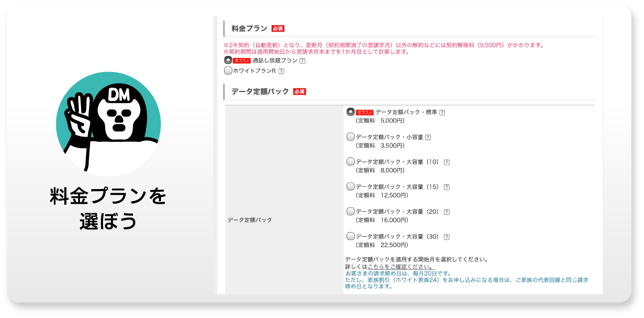644x318 pixels.
Task: Pick the データ定額パック・小容量 radio button
Action: point(350,136)
